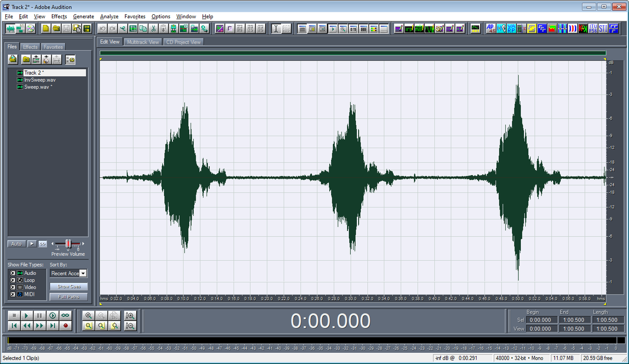Open a file with the folder icon
The width and height of the screenshot is (629, 364).
[57, 28]
